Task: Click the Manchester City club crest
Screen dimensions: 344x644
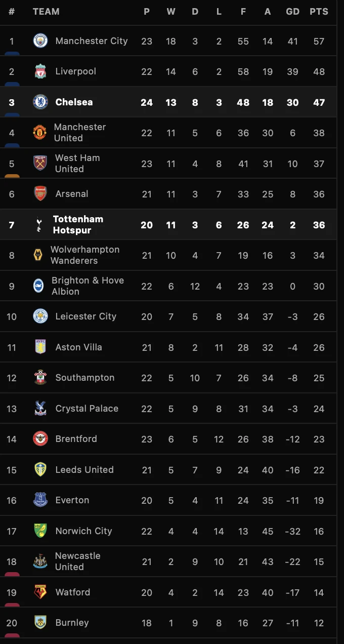Action: (40, 41)
